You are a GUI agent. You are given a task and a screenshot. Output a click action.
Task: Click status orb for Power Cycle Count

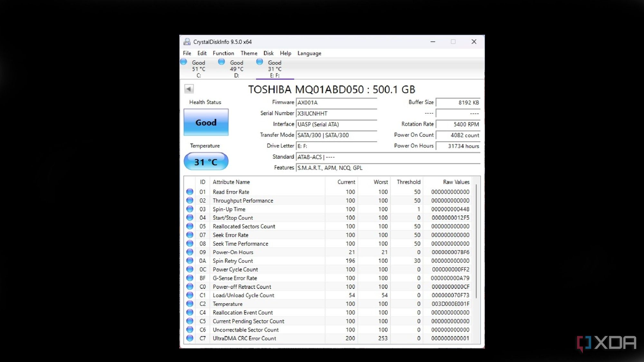pos(190,269)
